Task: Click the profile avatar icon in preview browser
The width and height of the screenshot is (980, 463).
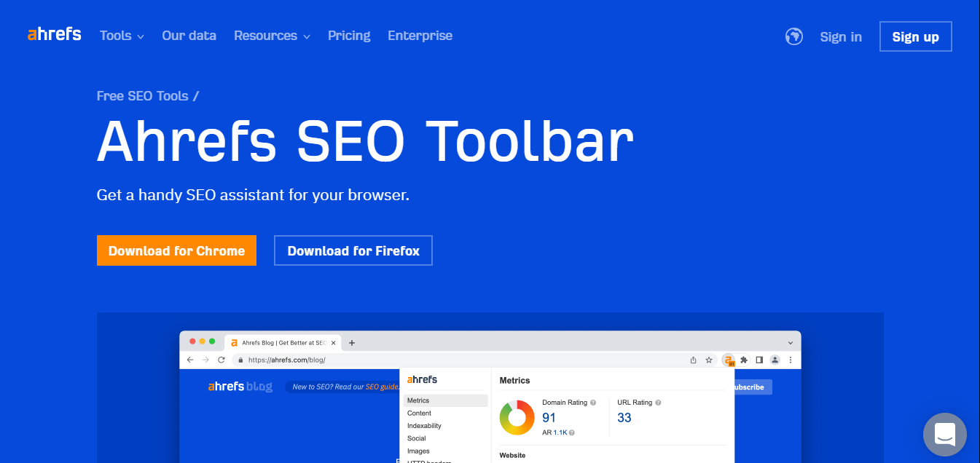Action: pos(775,360)
